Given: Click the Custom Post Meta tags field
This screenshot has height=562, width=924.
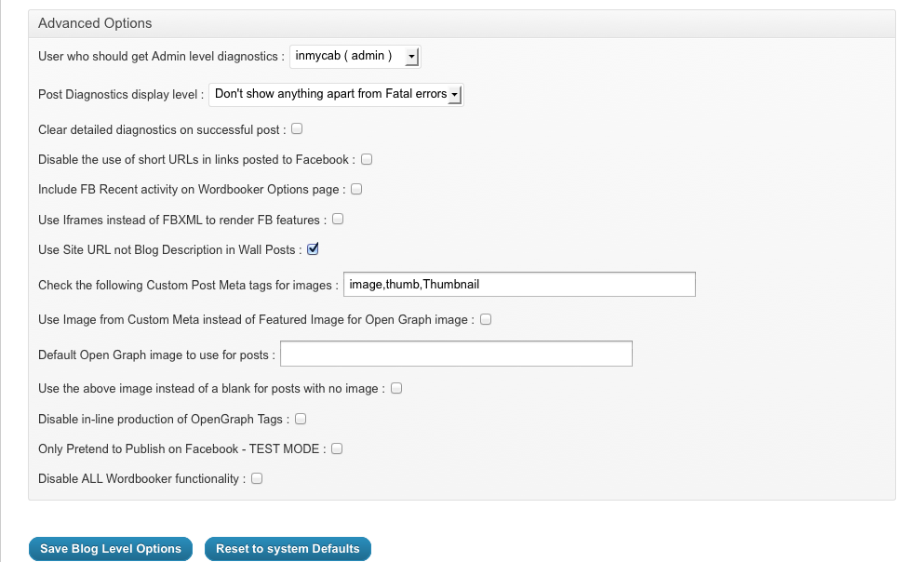Looking at the screenshot, I should pyautogui.click(x=519, y=285).
